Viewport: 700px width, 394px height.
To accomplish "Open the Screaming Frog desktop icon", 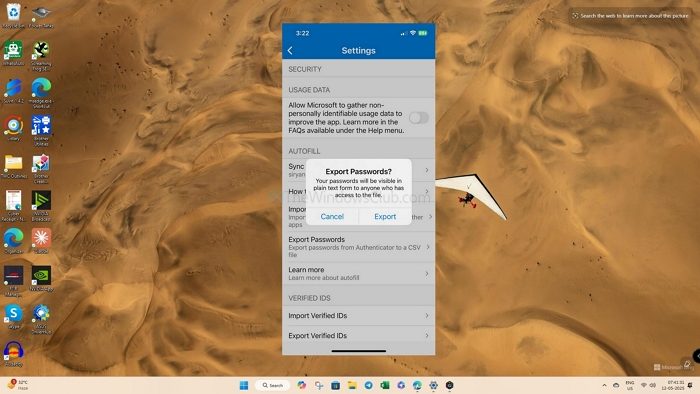I will tap(41, 56).
